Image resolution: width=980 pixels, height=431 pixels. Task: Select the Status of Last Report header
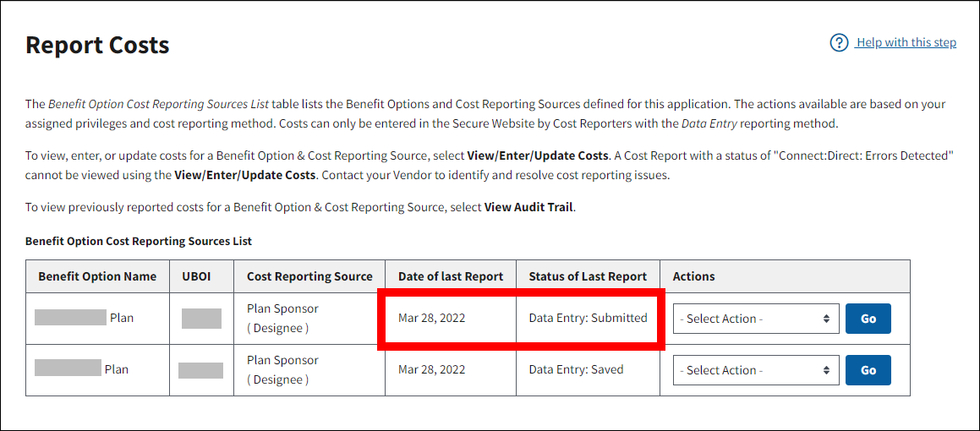tap(588, 276)
